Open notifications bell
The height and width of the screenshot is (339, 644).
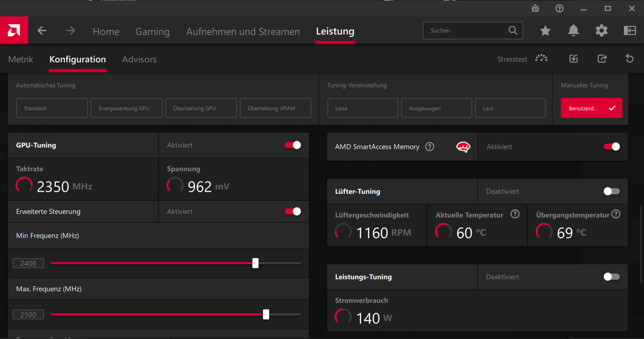point(574,30)
